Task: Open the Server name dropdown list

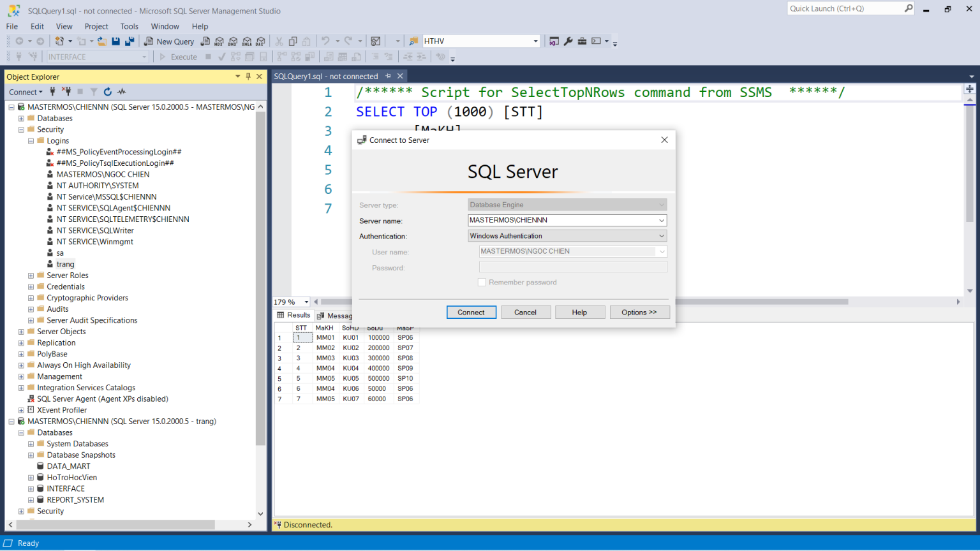Action: point(662,220)
